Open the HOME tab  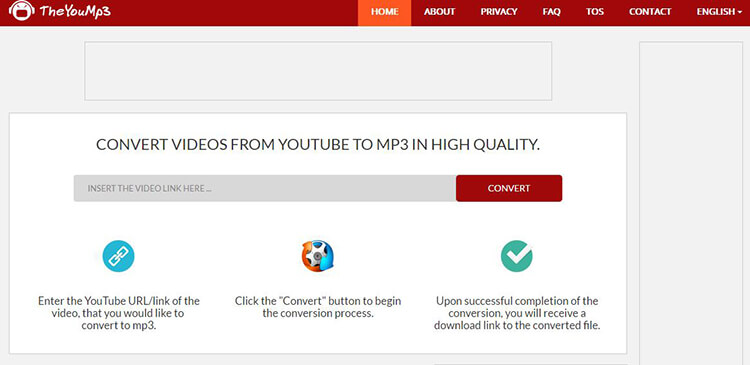385,12
